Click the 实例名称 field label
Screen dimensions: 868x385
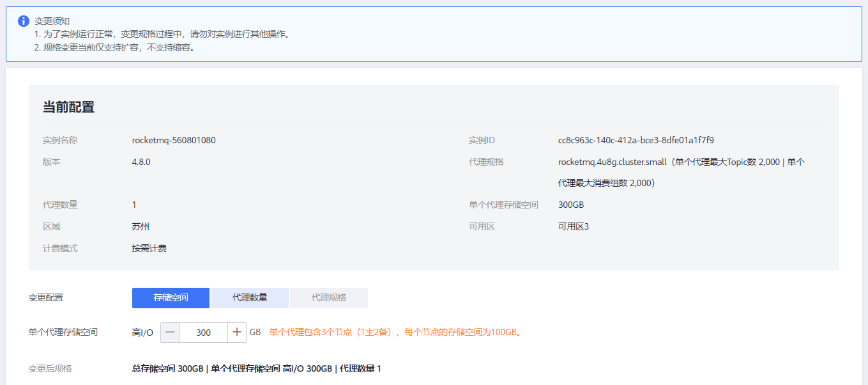(60, 140)
